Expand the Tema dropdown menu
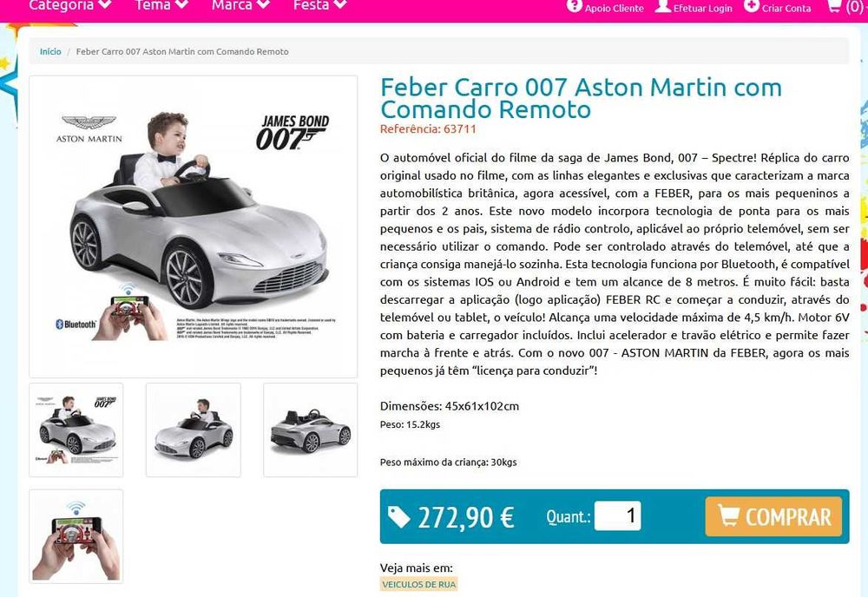The width and height of the screenshot is (868, 597). (x=161, y=5)
